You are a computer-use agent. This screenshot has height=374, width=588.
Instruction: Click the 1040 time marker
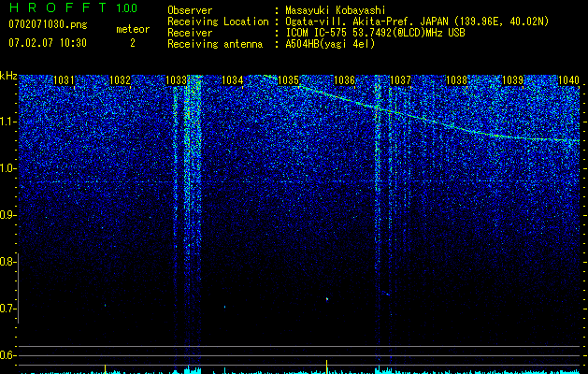tap(568, 80)
